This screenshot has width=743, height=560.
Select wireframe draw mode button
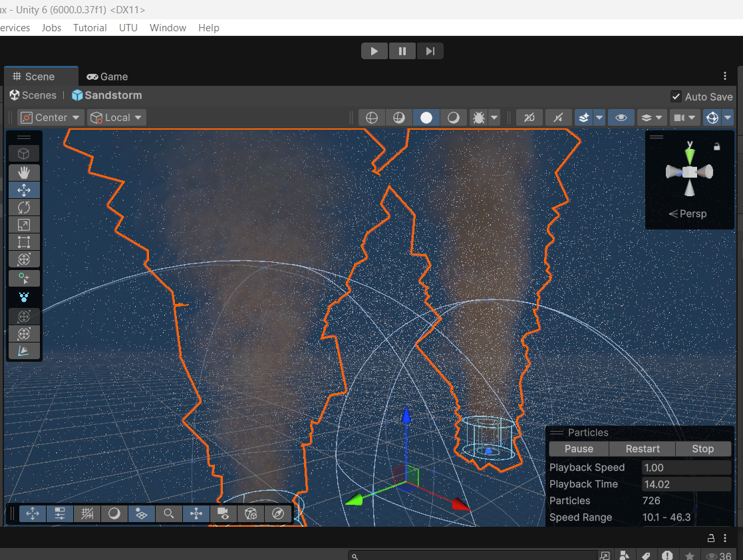click(x=372, y=118)
